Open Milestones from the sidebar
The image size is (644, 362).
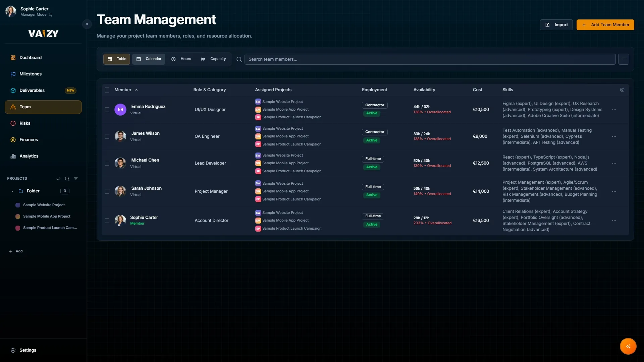click(x=43, y=74)
